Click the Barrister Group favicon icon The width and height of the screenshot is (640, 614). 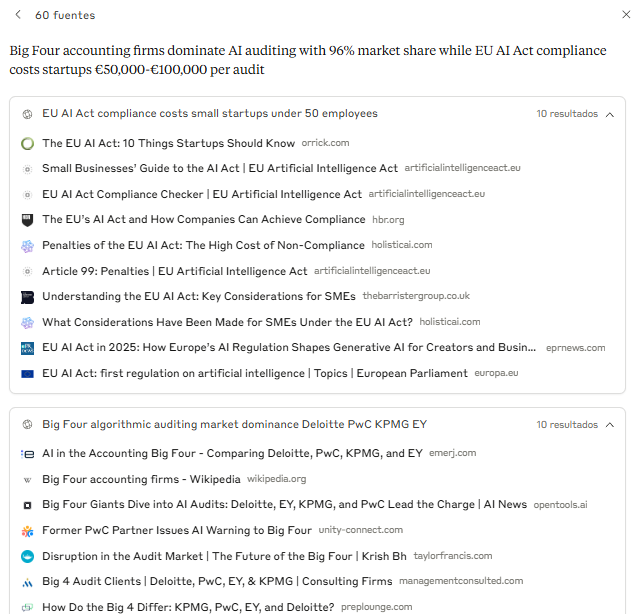pyautogui.click(x=28, y=297)
